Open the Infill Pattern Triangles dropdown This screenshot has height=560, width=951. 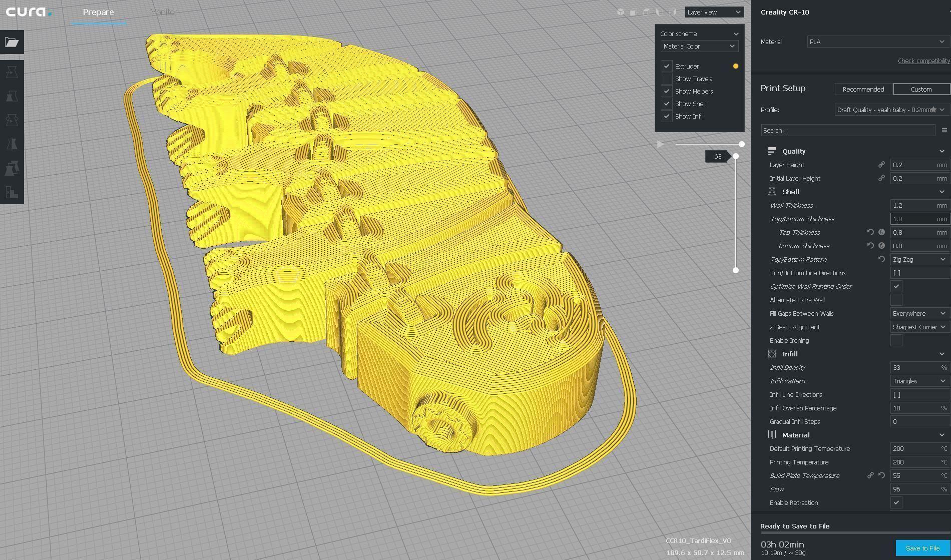pyautogui.click(x=919, y=381)
